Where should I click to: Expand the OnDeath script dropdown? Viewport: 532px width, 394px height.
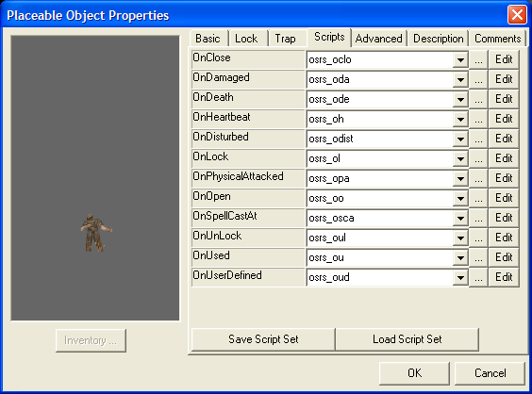point(460,99)
